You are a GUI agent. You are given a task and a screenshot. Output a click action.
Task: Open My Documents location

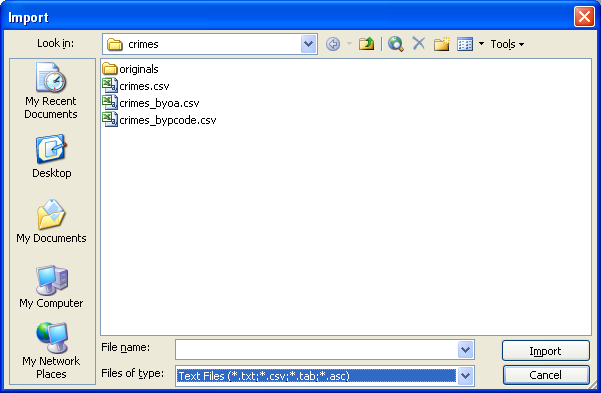click(51, 222)
